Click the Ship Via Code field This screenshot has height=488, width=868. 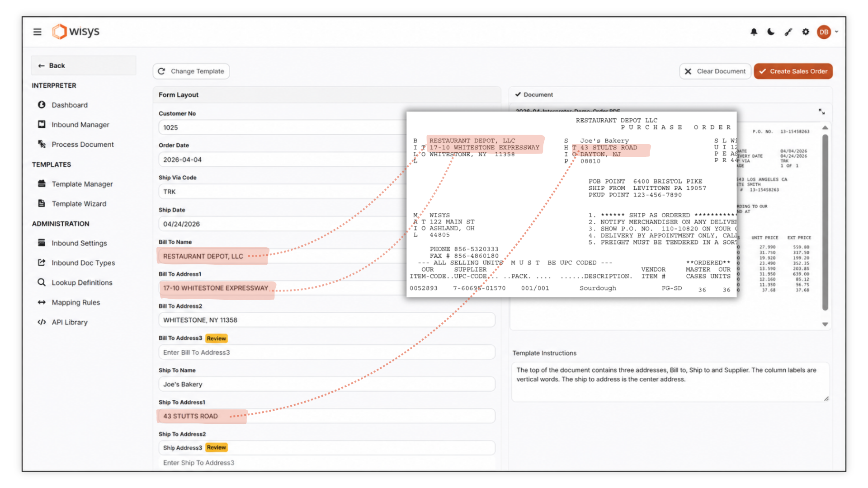point(283,192)
